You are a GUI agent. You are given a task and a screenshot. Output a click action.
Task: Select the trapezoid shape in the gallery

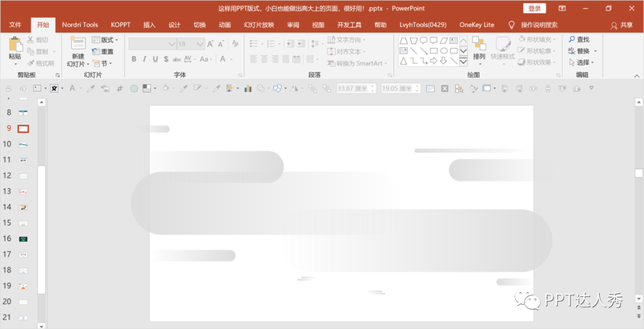pos(404,40)
